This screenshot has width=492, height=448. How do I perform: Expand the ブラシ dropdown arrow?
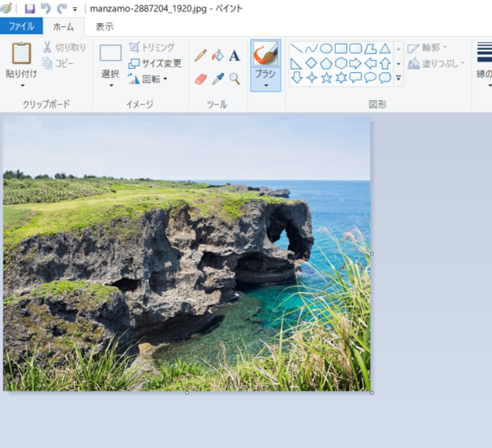click(266, 85)
